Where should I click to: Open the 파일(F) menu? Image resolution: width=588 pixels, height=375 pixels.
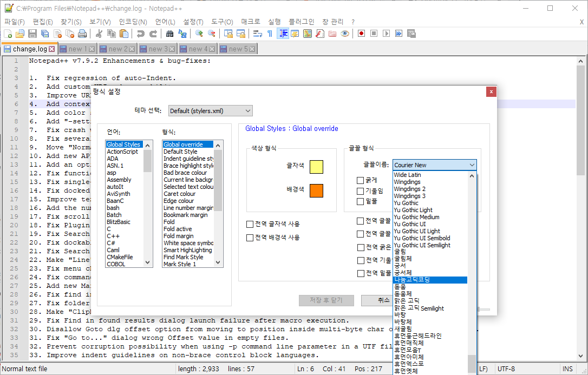click(x=15, y=22)
